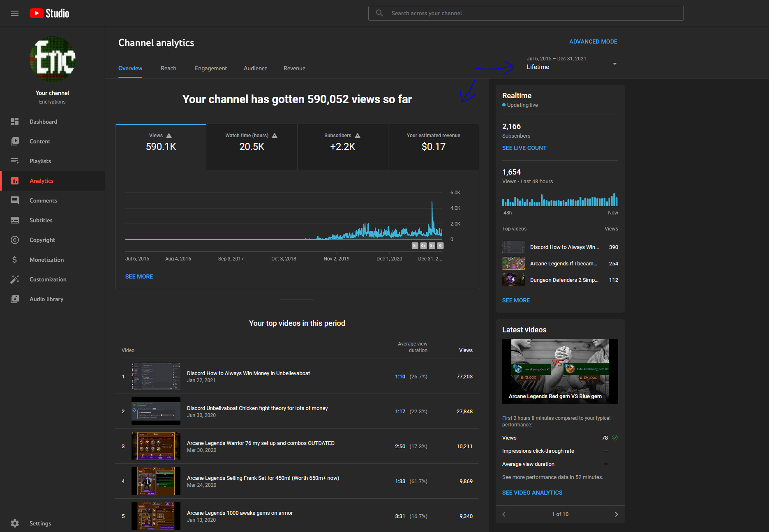Open Dashboard from the sidebar

coord(53,122)
